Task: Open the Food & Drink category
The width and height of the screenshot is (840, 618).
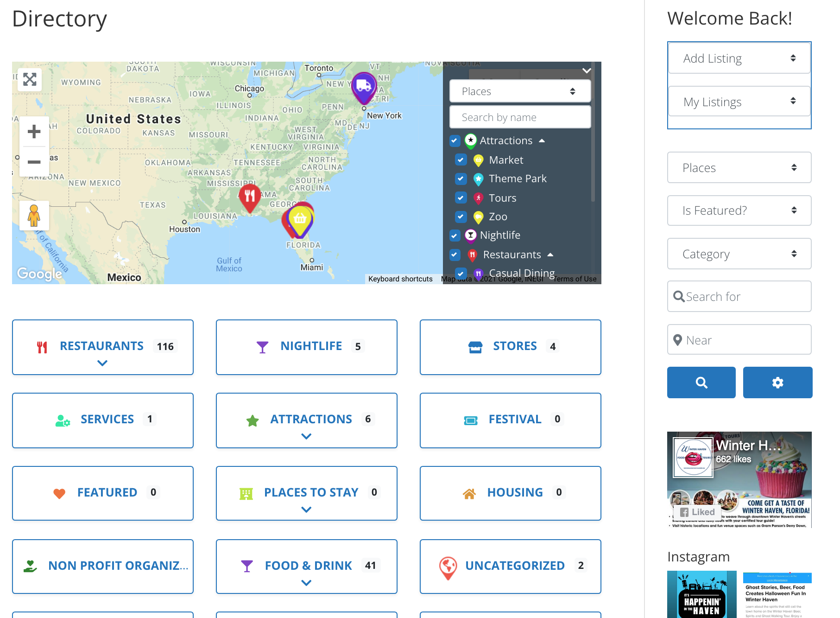Action: coord(308,566)
